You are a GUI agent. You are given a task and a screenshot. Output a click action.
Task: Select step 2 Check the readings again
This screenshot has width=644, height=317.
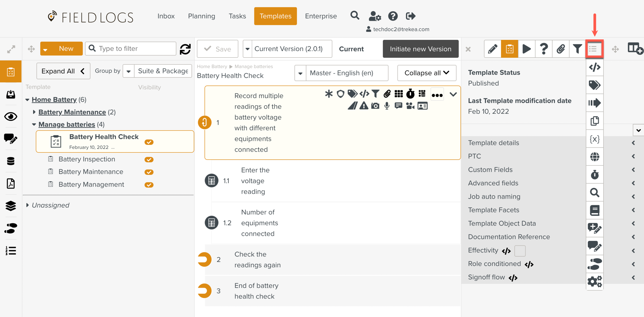[x=332, y=260]
